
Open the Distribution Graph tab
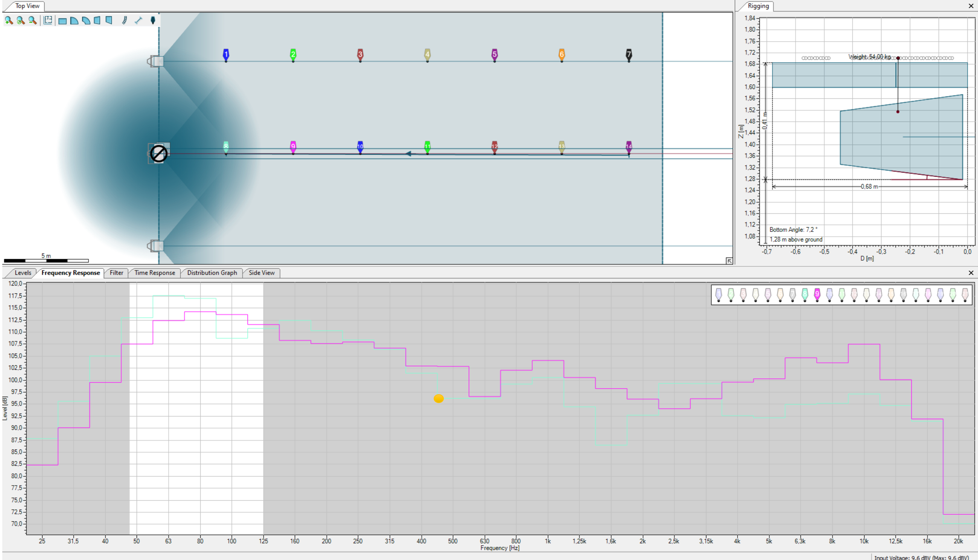212,273
